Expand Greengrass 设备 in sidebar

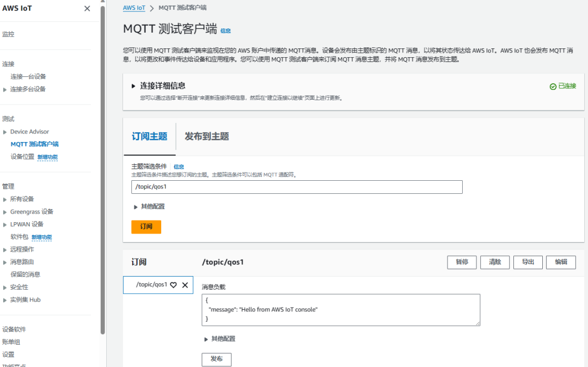(x=5, y=212)
